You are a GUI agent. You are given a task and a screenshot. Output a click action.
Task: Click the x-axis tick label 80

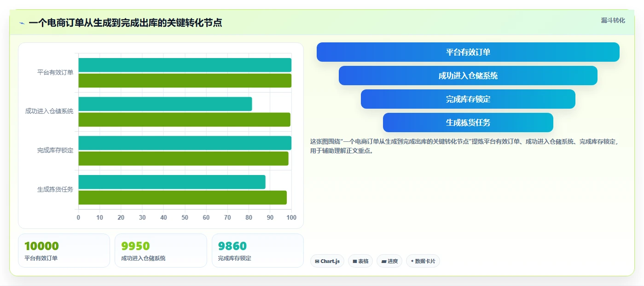pos(249,217)
